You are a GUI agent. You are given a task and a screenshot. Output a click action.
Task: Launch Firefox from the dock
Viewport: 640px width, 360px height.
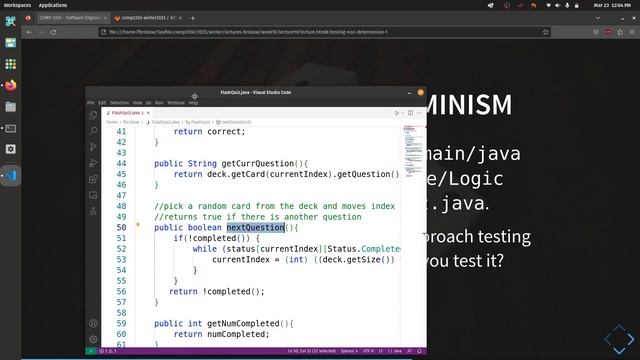click(x=11, y=85)
